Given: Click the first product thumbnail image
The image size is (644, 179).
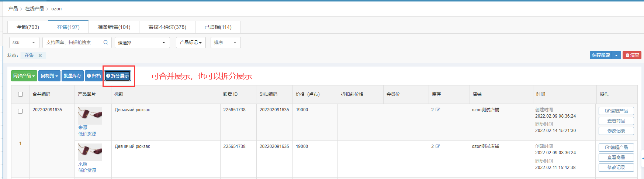Looking at the screenshot, I should tap(90, 115).
